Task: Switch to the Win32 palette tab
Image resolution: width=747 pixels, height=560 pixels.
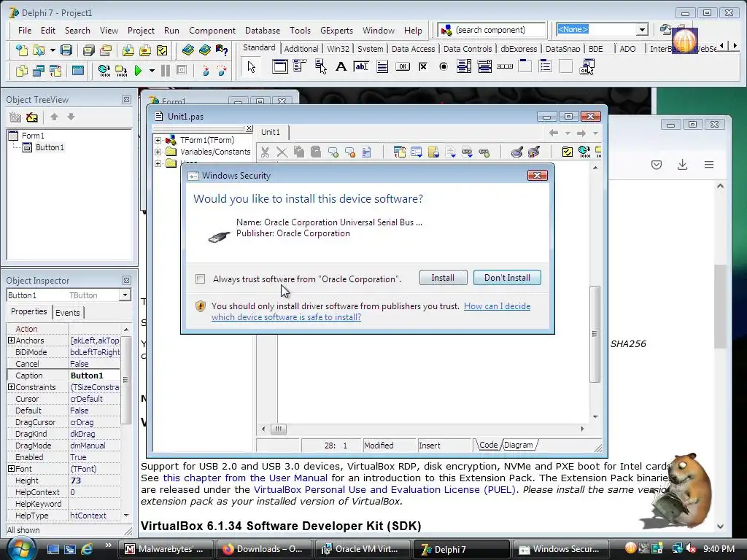Action: point(338,49)
